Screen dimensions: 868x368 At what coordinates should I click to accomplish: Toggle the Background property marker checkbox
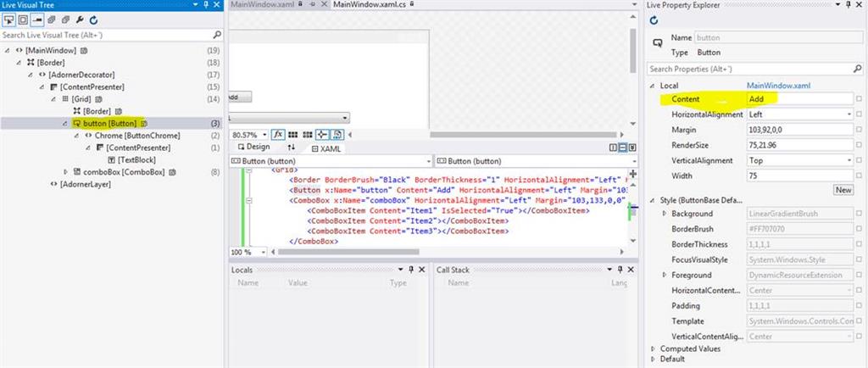(859, 214)
